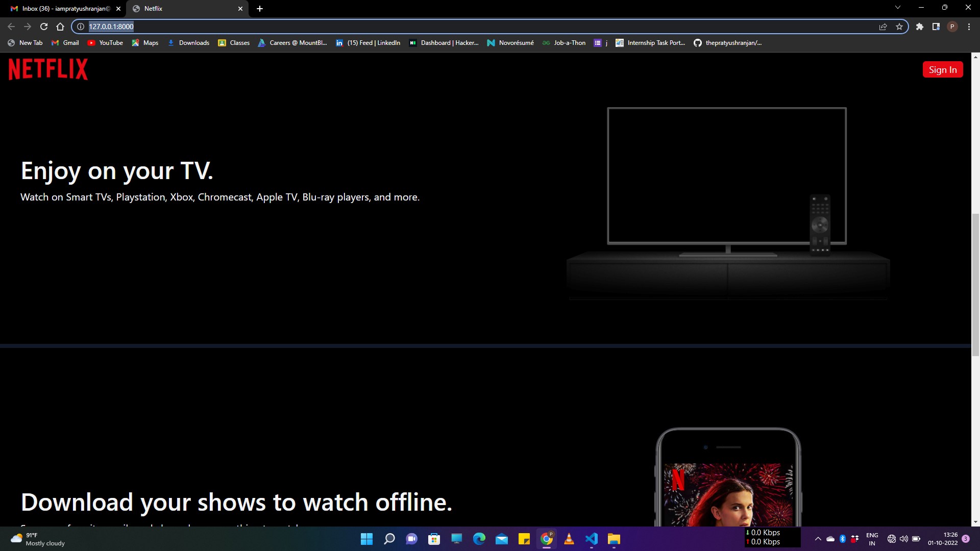Viewport: 980px width, 551px height.
Task: Click the page vertical scrollbar thumb
Action: (x=975, y=285)
